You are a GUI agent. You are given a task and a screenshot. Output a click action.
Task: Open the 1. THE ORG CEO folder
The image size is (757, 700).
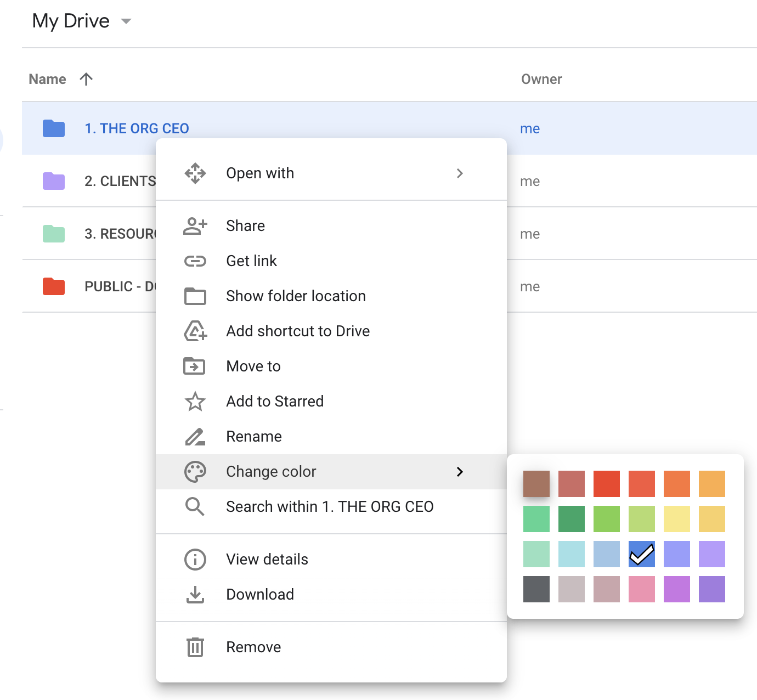[x=137, y=128]
